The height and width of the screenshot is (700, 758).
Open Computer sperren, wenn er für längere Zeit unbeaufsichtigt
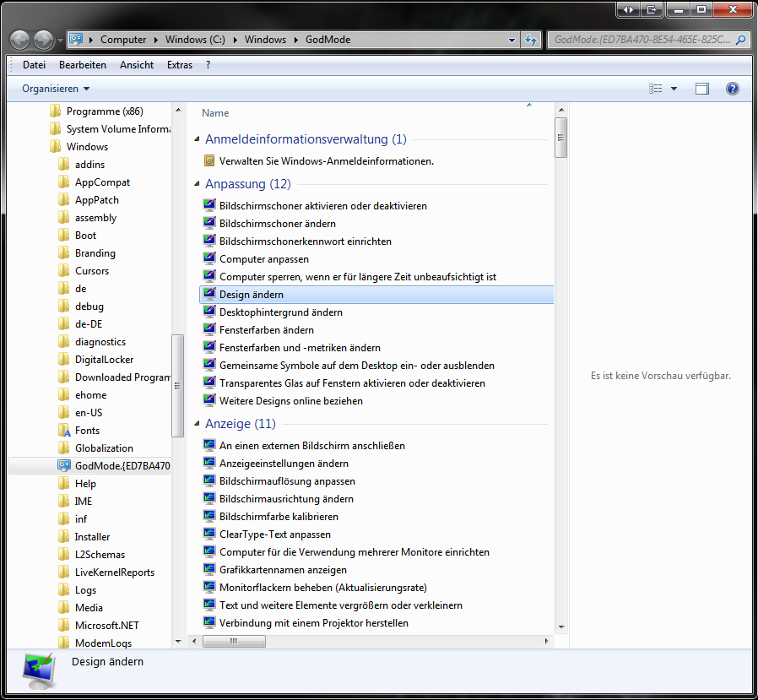pyautogui.click(x=358, y=276)
